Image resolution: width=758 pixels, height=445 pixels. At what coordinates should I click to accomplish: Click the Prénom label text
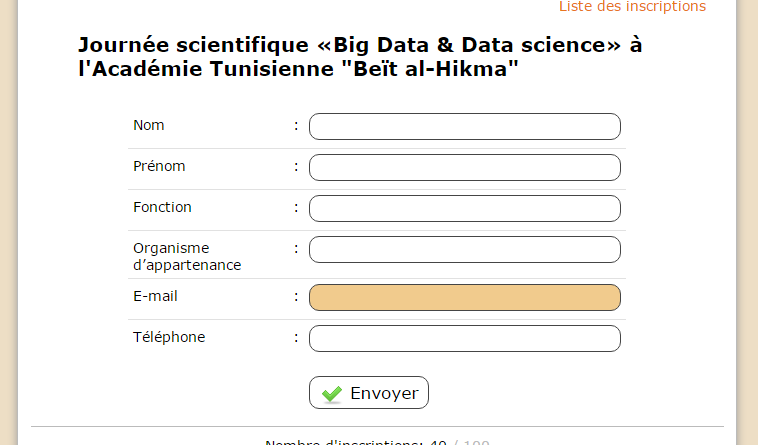159,166
